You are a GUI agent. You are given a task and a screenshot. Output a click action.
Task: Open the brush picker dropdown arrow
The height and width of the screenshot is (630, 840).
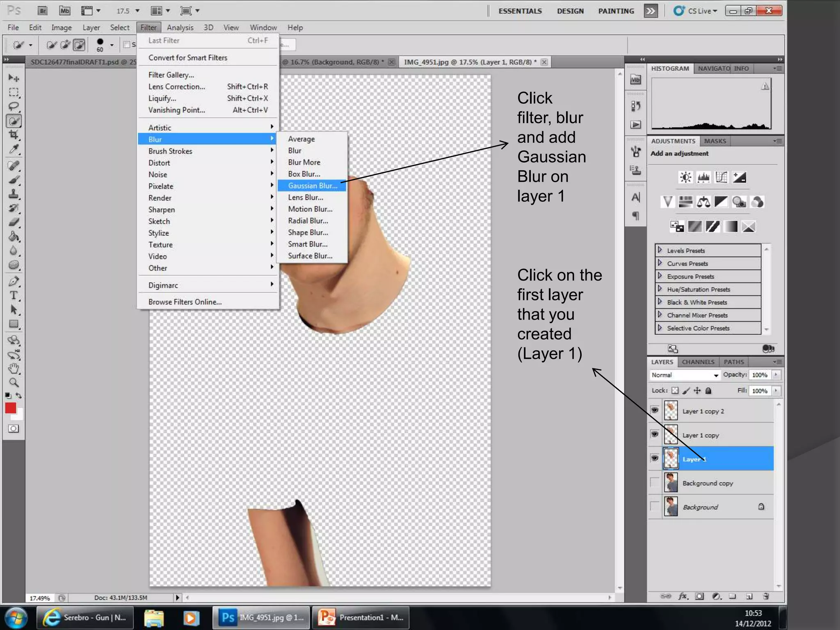click(x=112, y=45)
